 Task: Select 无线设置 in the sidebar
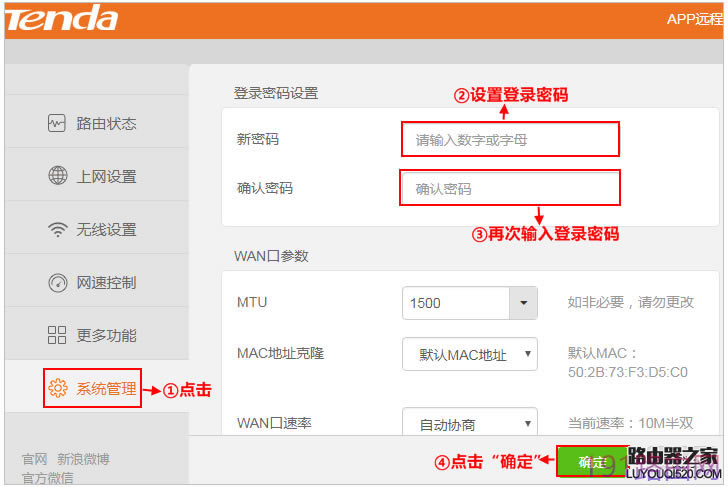tap(106, 230)
